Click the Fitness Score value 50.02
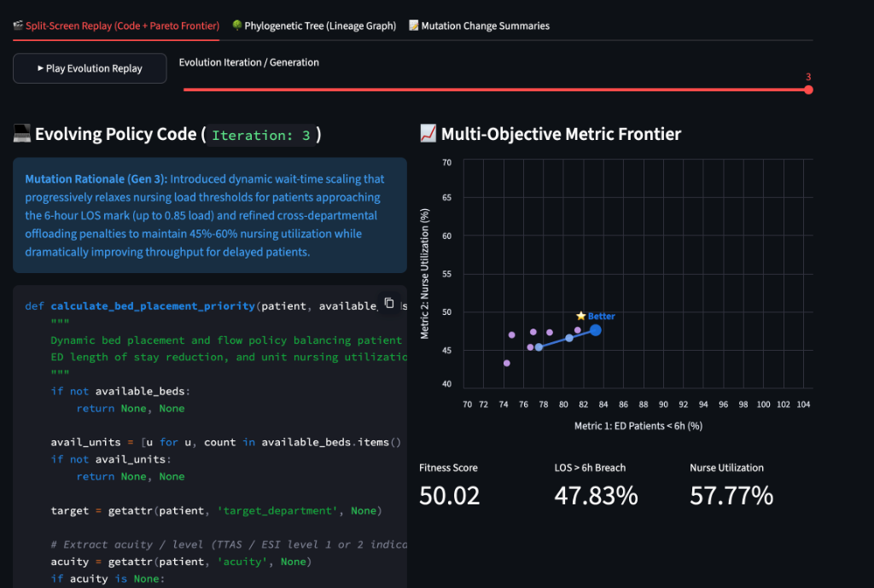Image resolution: width=874 pixels, height=588 pixels. point(449,496)
